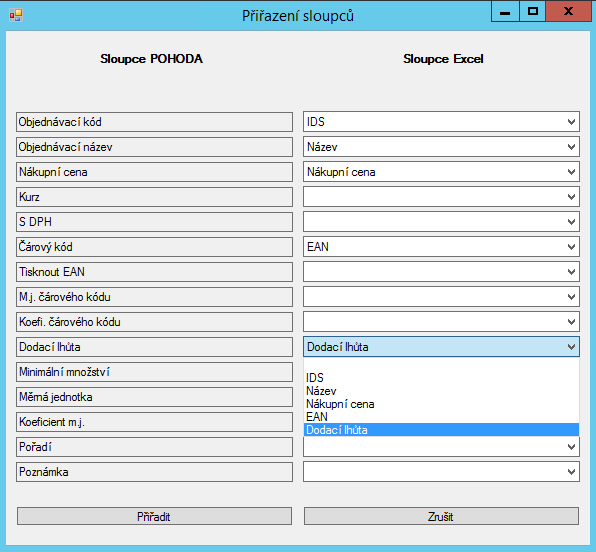Image resolution: width=596 pixels, height=552 pixels.
Task: Choose EAN from the open dropdown list
Action: pos(441,417)
